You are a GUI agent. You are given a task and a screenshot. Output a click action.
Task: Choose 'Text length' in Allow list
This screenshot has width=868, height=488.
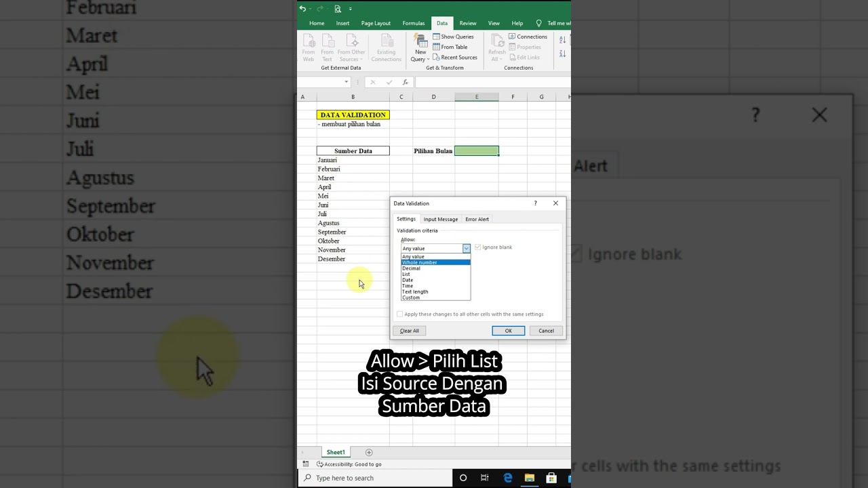[x=435, y=291]
